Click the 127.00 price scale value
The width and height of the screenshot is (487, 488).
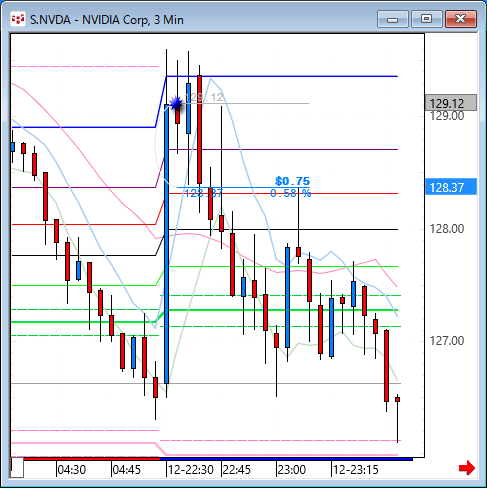pyautogui.click(x=447, y=341)
